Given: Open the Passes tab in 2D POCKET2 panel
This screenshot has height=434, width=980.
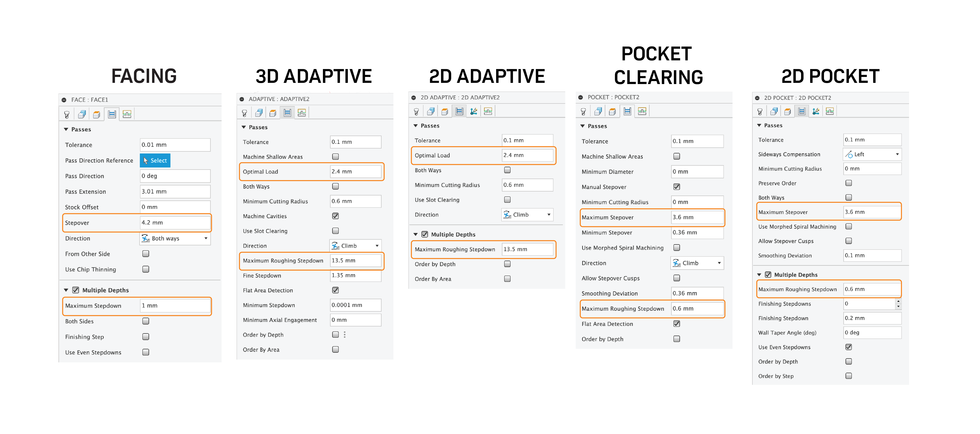Looking at the screenshot, I should tap(802, 111).
